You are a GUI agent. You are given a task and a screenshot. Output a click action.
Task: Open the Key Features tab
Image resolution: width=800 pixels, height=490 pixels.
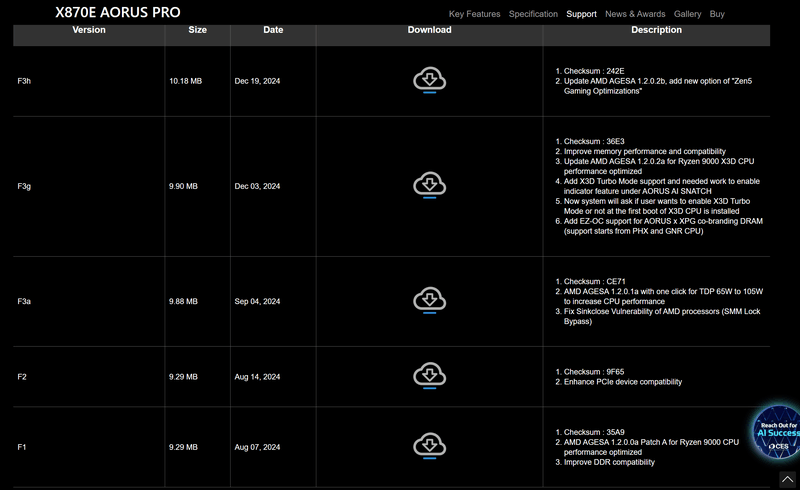point(475,14)
